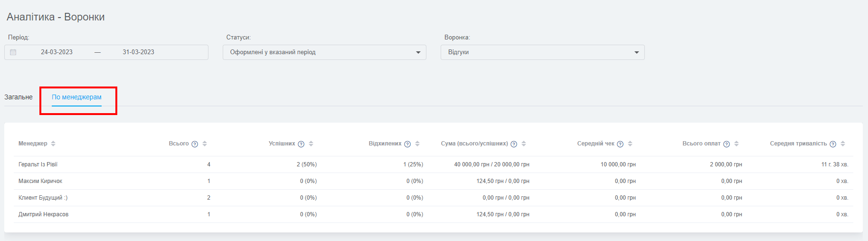Sort table by Менеджер column arrows
The image size is (868, 241).
tap(53, 144)
